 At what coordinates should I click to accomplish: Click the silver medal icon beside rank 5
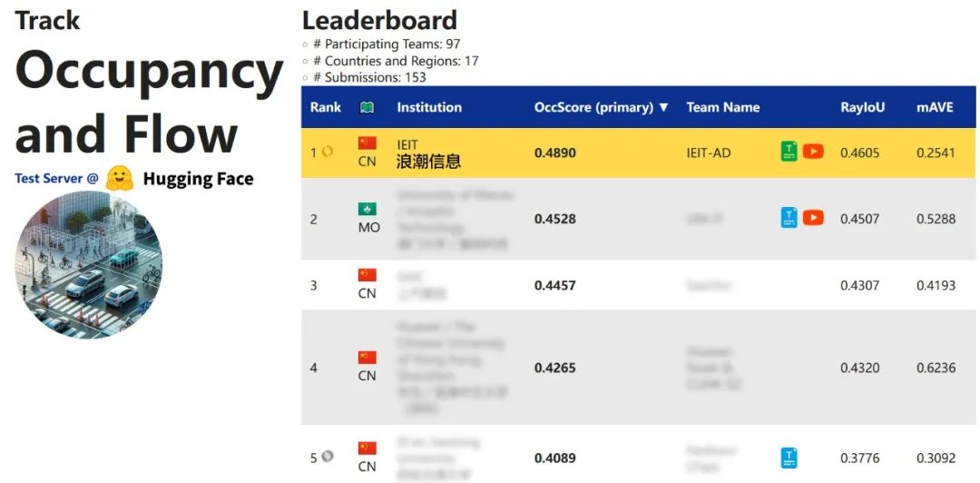click(328, 457)
